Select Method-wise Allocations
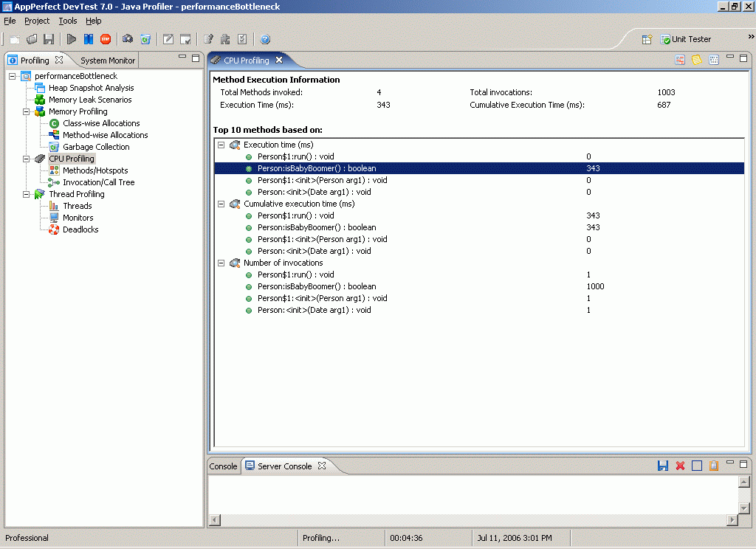 pos(105,135)
